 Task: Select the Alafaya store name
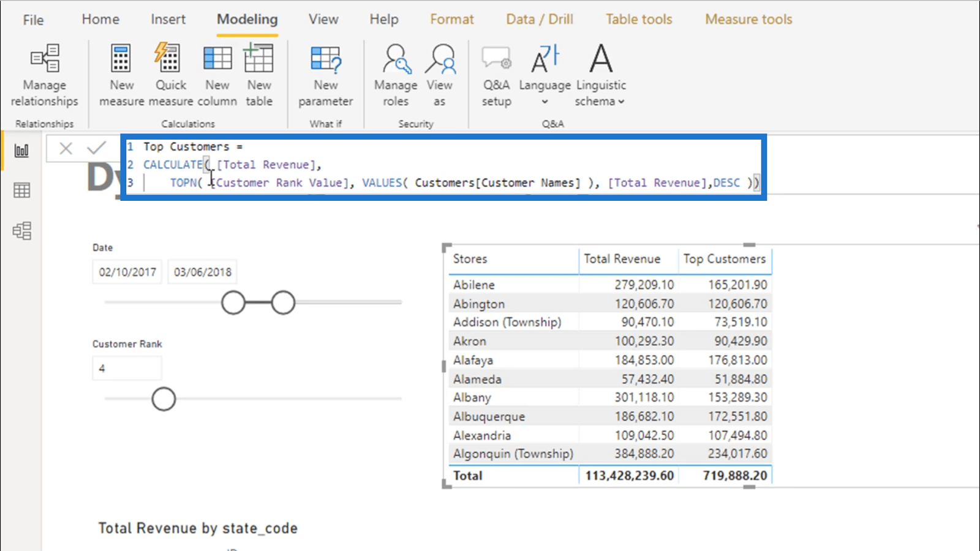click(x=473, y=361)
